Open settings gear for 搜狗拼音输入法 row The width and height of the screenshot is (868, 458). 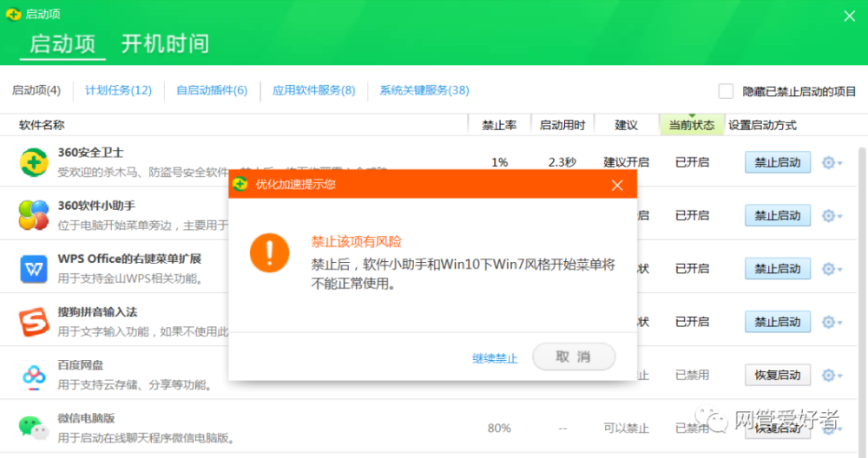point(831,322)
